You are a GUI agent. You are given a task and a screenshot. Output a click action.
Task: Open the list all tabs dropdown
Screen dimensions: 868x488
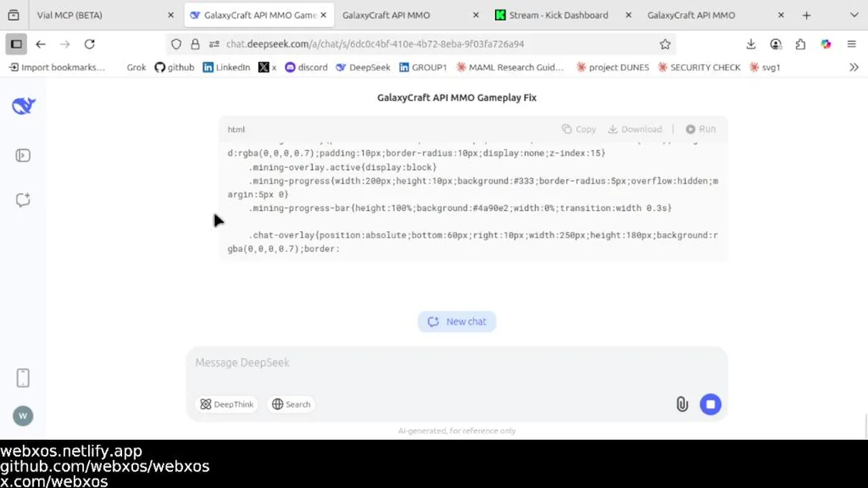[x=854, y=15]
